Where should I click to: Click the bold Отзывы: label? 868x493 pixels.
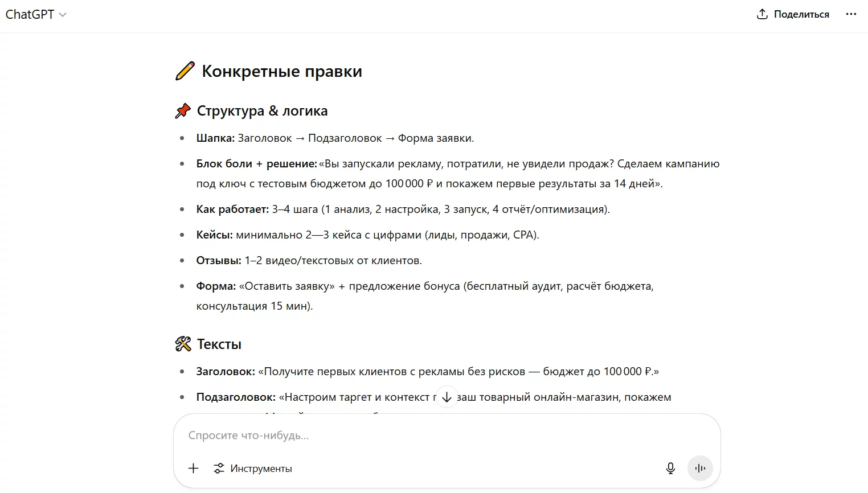coord(219,261)
